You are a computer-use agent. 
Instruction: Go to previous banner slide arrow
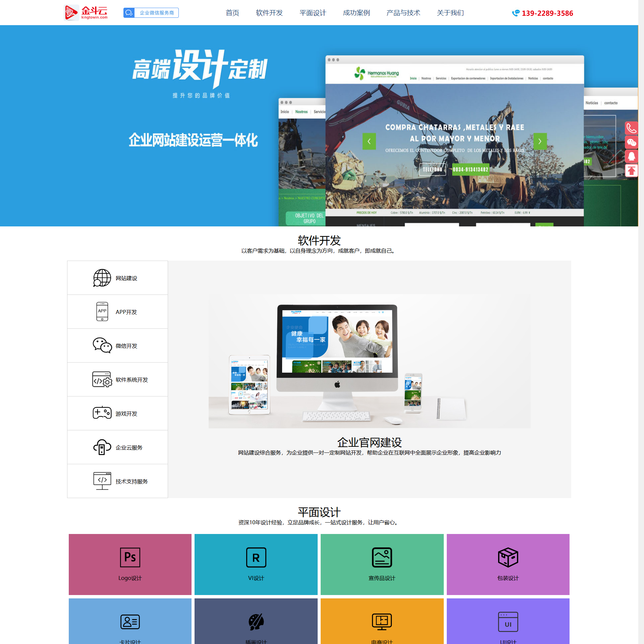click(x=369, y=141)
